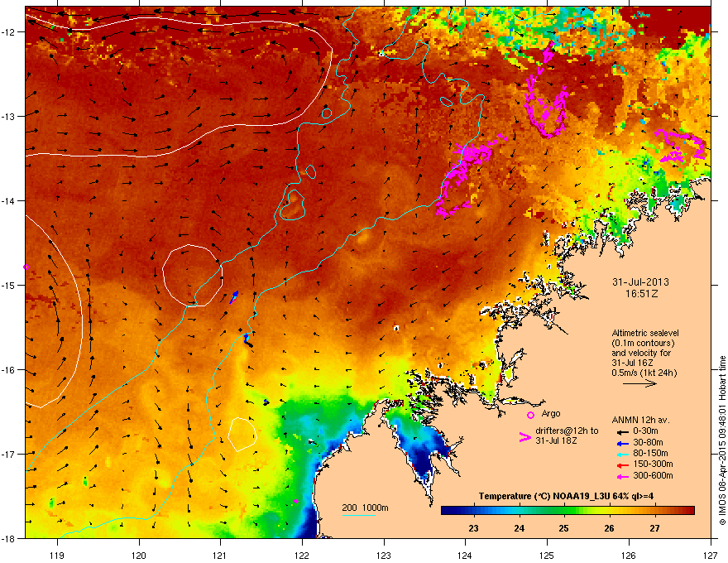This screenshot has height=563, width=728.
Task: Click the -17 latitude axis label
Action: click(x=9, y=454)
